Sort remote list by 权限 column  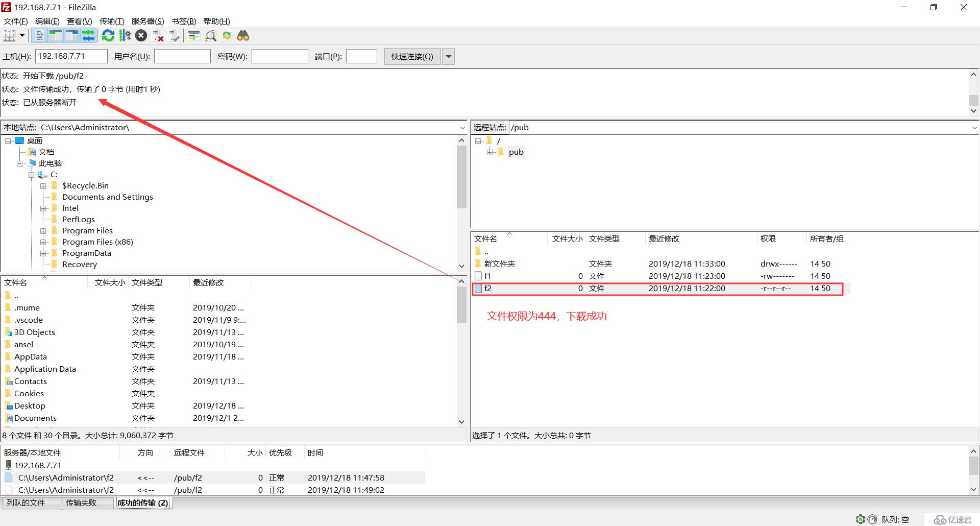point(781,238)
